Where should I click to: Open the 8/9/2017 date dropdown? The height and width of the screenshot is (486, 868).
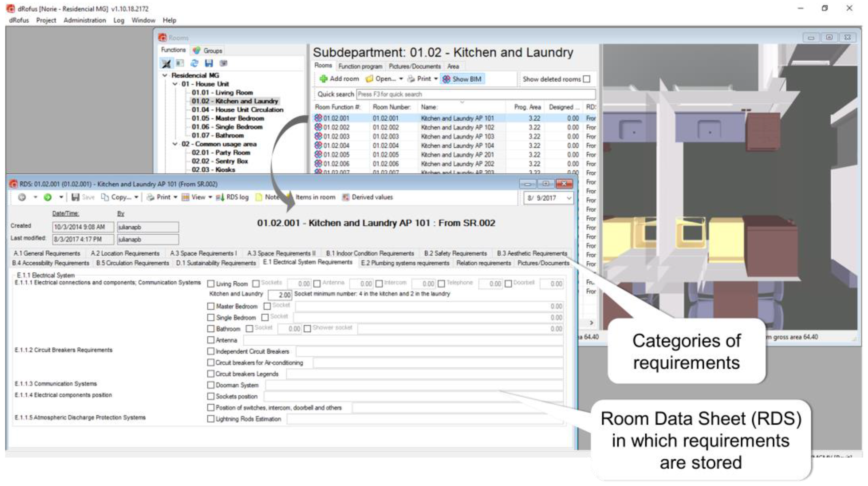(569, 198)
